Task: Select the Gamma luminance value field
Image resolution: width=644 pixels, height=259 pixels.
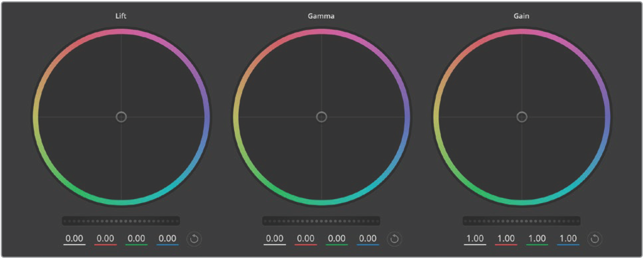Action: click(x=274, y=239)
